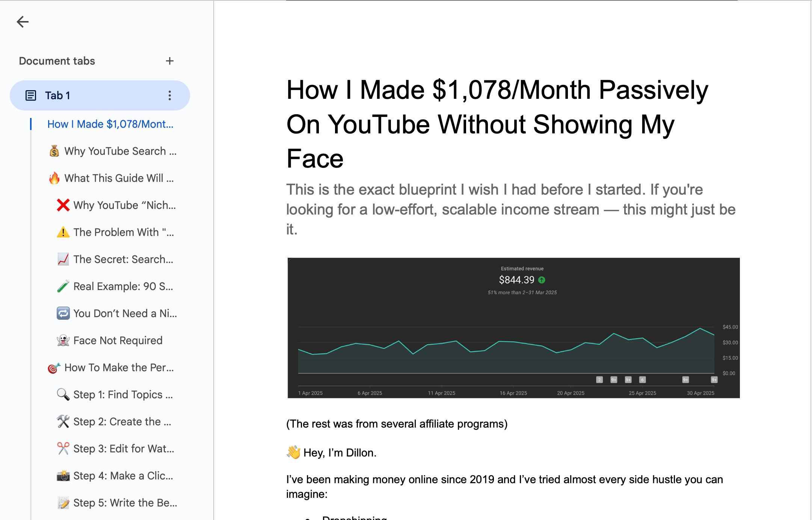The image size is (812, 520).
Task: Jump to "How I Made $1,078/Mont..." heading
Action: 110,124
